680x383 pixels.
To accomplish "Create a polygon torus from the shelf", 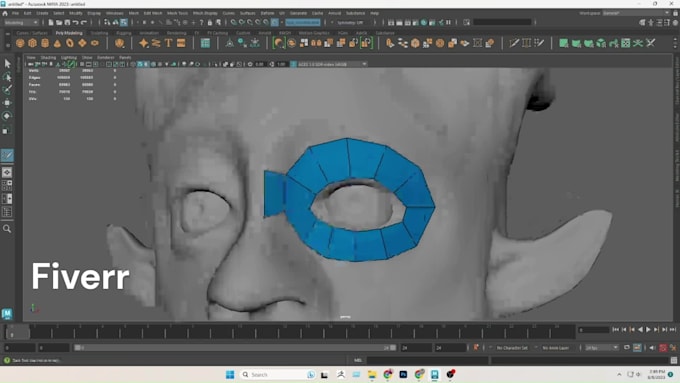I will 70,43.
